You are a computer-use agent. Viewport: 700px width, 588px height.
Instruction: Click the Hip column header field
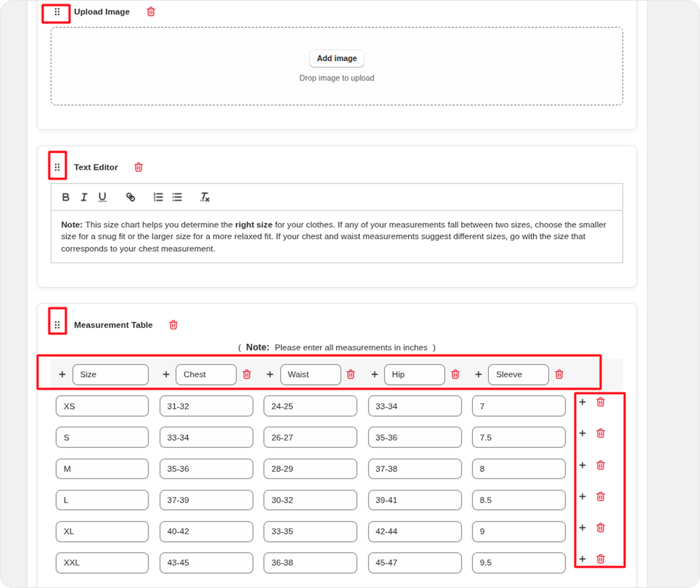pos(414,375)
